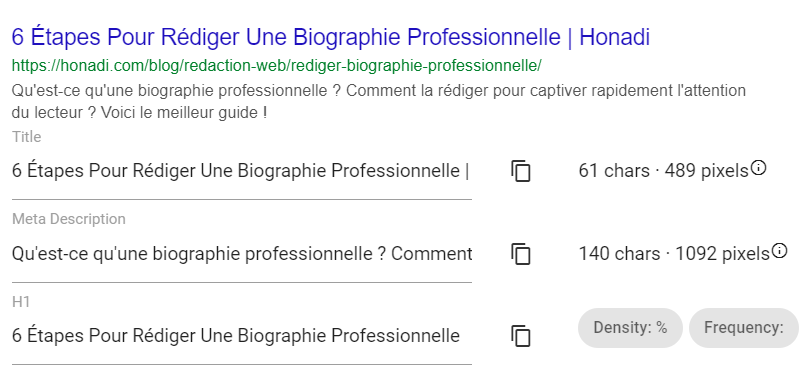
Task: Show info about Meta Description pixel length
Action: (780, 251)
